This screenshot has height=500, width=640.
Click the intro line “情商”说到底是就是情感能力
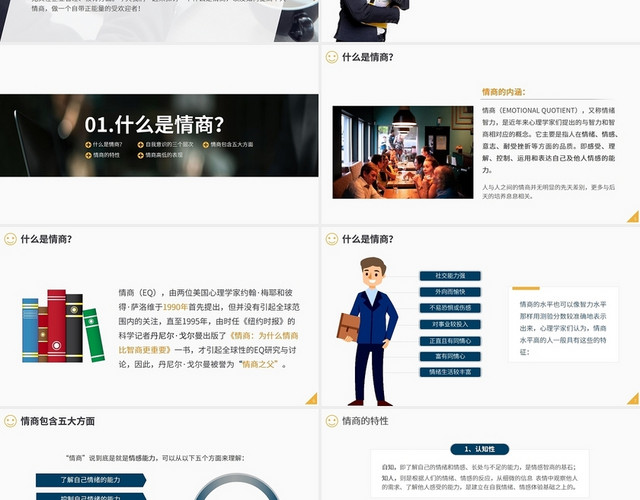pyautogui.click(x=155, y=458)
